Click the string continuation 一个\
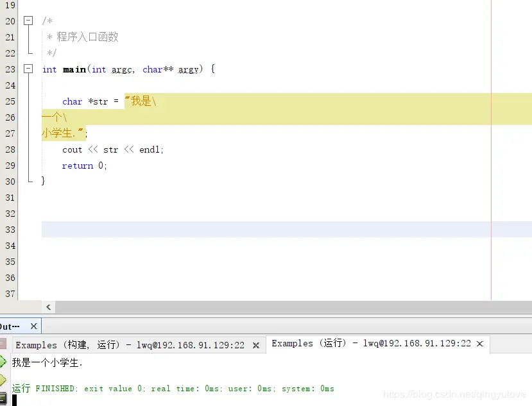This screenshot has width=532, height=406. pyautogui.click(x=55, y=117)
